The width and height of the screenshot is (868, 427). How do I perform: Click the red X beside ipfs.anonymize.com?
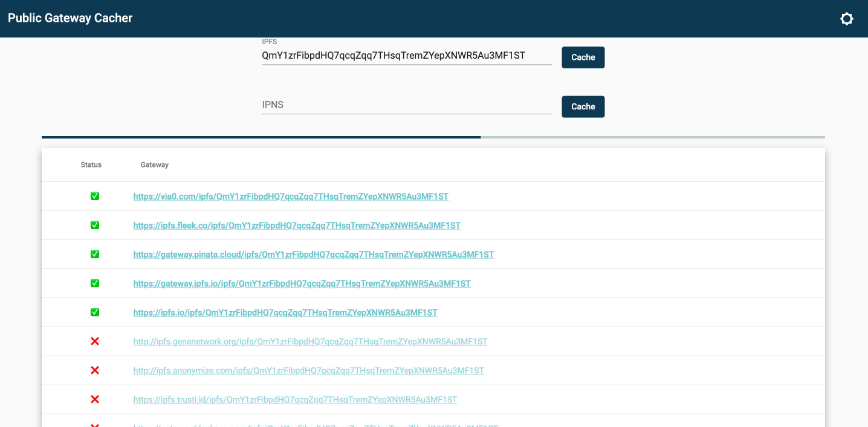click(x=95, y=371)
